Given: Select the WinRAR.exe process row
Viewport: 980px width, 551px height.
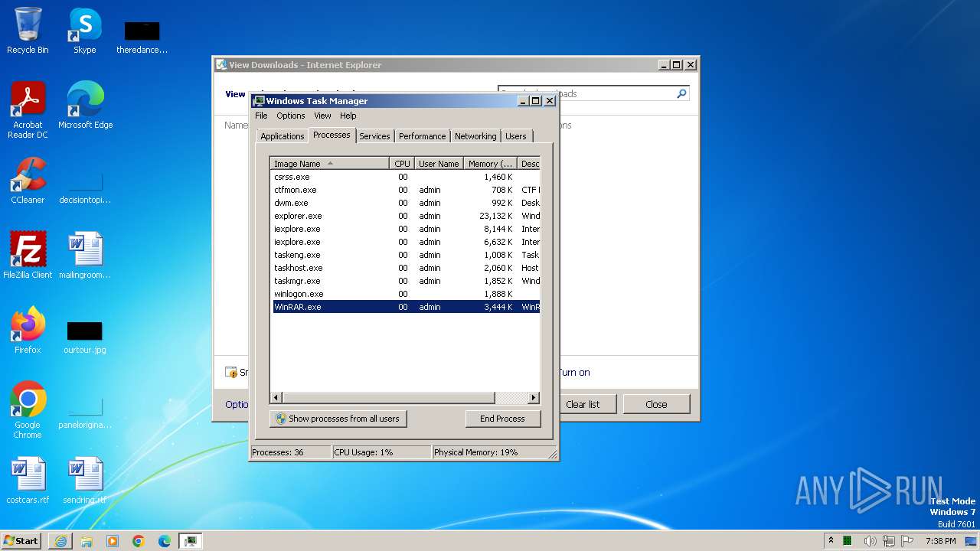Looking at the screenshot, I should point(406,307).
